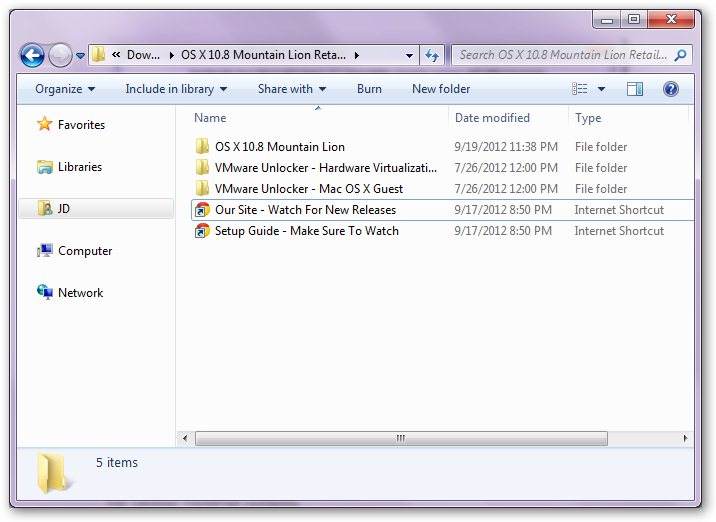Open the address bar history dropdown
716x522 pixels.
pyautogui.click(x=409, y=55)
